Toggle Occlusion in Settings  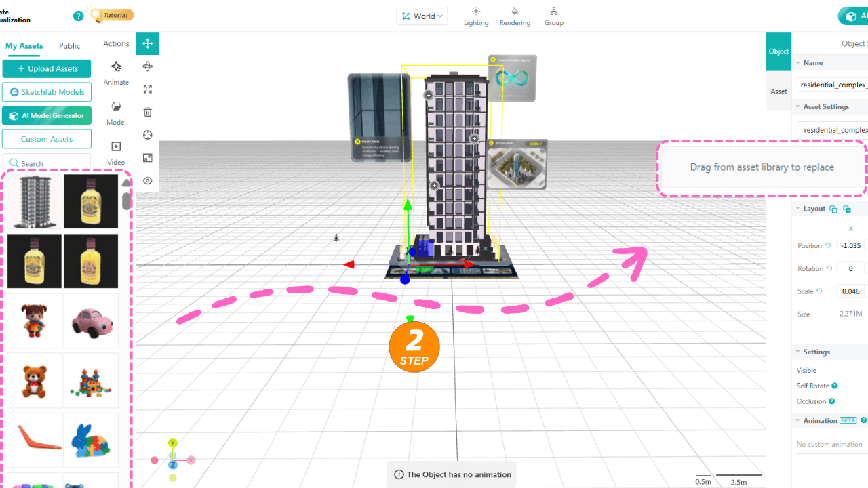812,401
